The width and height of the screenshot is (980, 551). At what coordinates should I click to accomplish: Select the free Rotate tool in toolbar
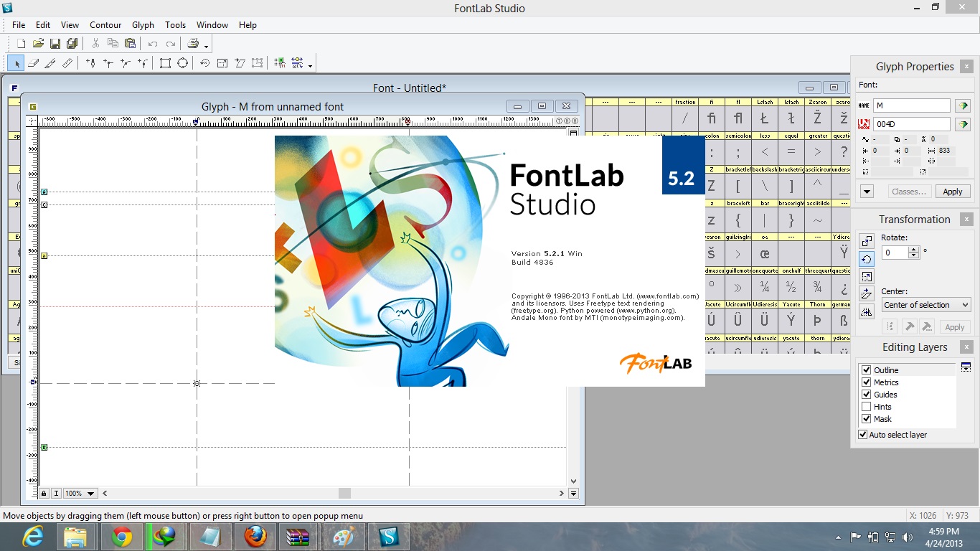point(204,63)
